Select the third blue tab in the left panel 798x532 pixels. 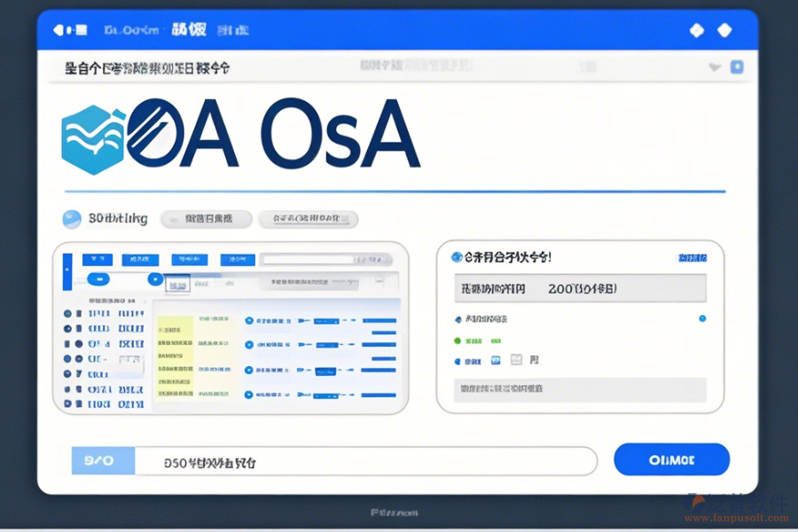[190, 260]
